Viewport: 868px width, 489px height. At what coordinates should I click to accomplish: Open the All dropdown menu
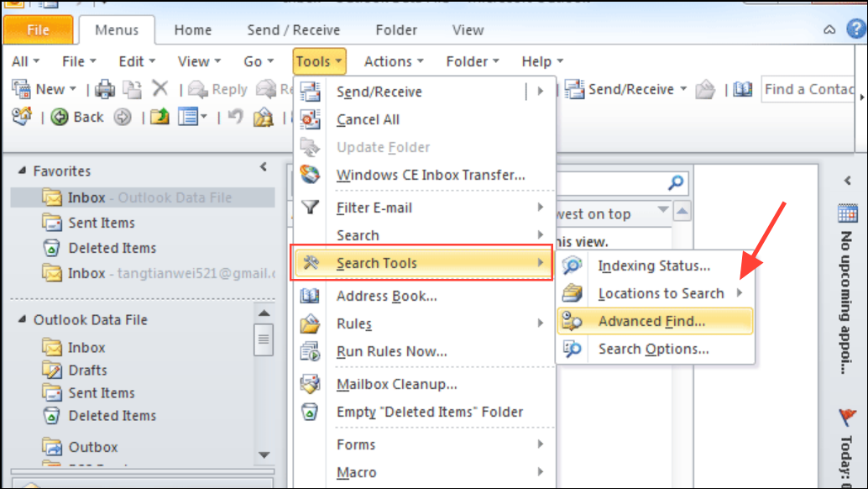pyautogui.click(x=25, y=61)
